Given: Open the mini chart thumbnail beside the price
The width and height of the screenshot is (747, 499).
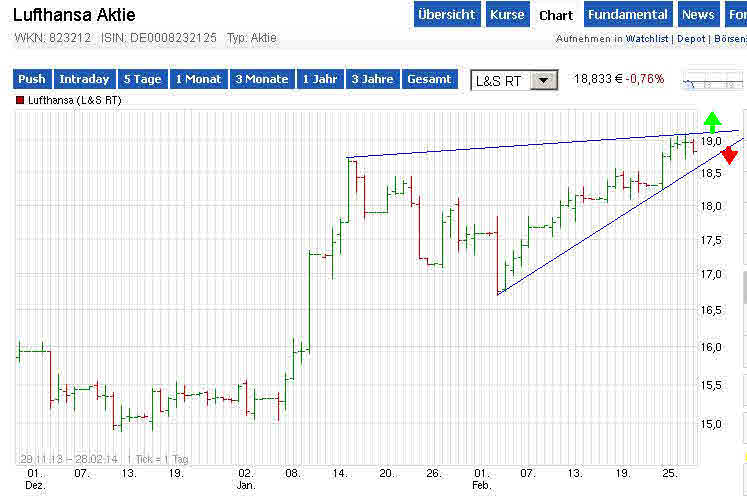Looking at the screenshot, I should click(x=712, y=82).
